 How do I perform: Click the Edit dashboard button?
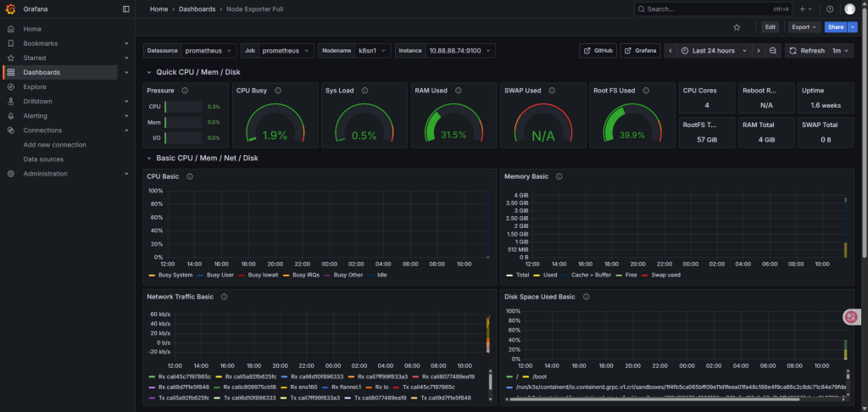770,27
